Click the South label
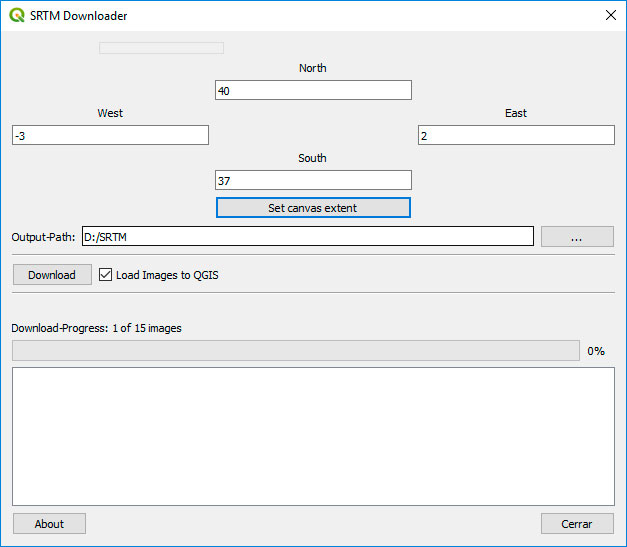 (x=312, y=158)
